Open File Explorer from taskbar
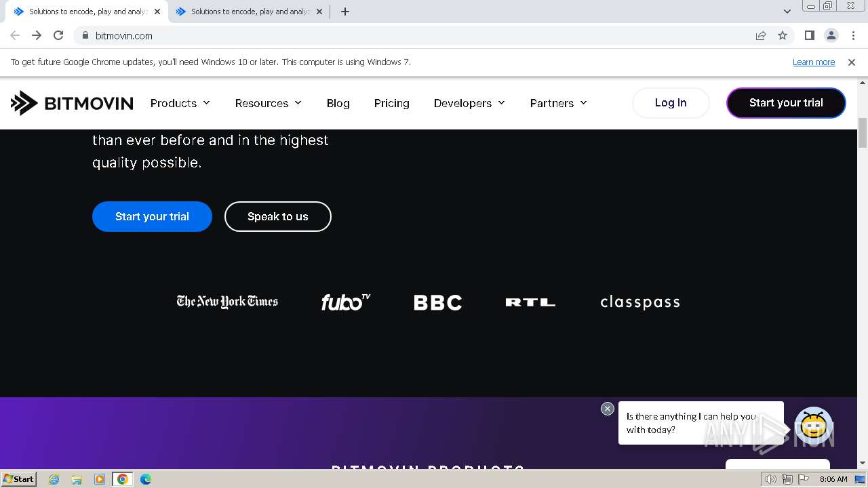The width and height of the screenshot is (868, 488). pos(77,479)
